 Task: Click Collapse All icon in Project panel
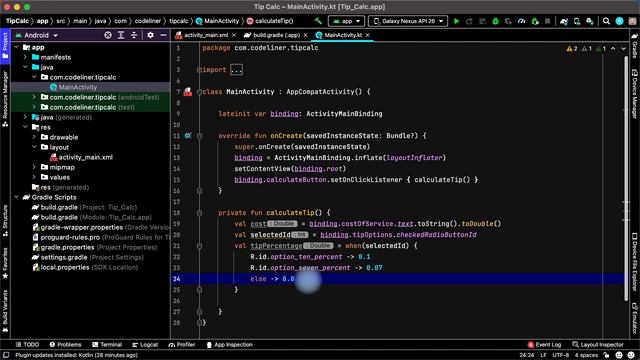coord(134,35)
